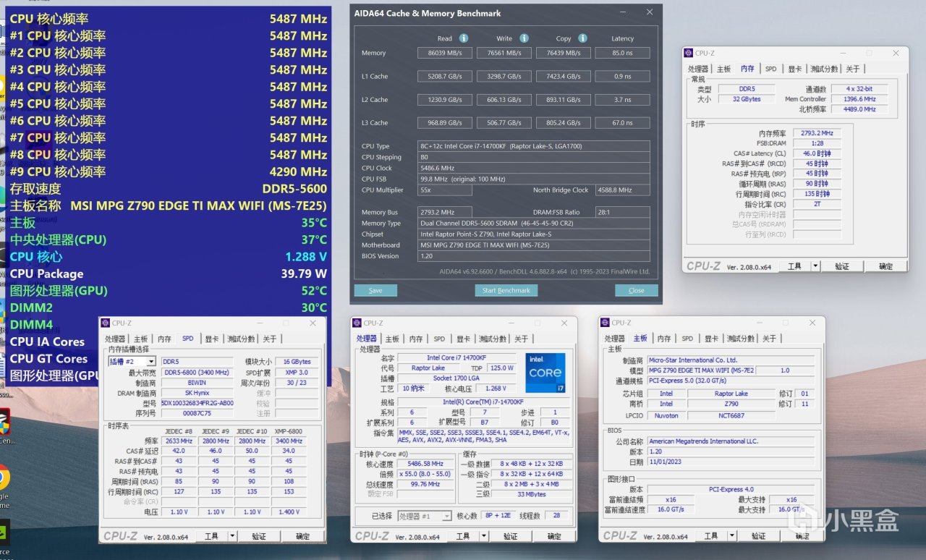Open the info icon next to Copy
This screenshot has width=926, height=560.
582,38
